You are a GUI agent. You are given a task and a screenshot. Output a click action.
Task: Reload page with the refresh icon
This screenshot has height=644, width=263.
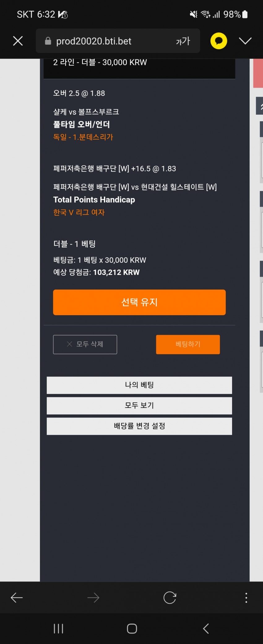click(x=170, y=598)
